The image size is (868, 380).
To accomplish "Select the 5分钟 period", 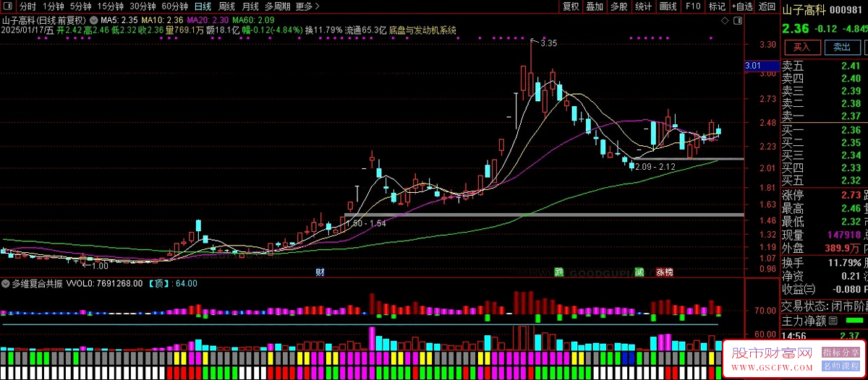I will tap(81, 7).
